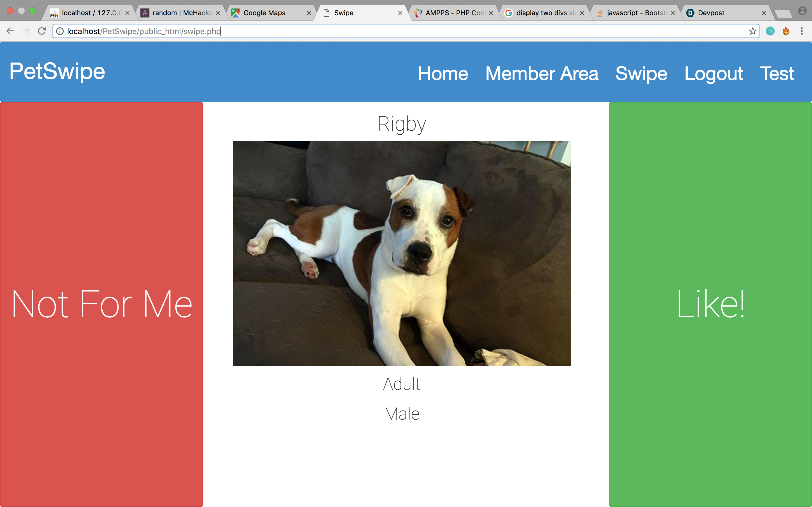View site information icon in address bar
The image size is (812, 507).
point(60,31)
